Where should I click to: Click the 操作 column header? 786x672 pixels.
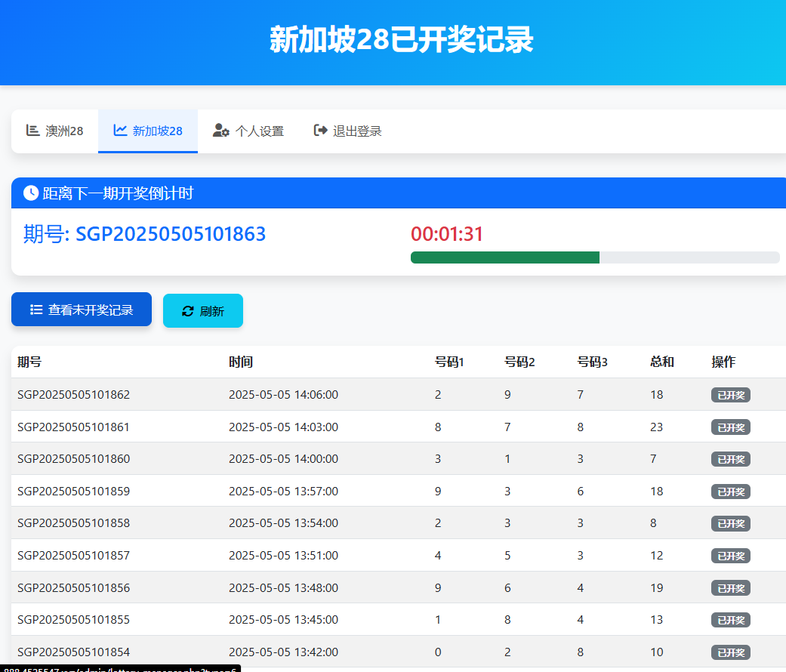pyautogui.click(x=723, y=362)
